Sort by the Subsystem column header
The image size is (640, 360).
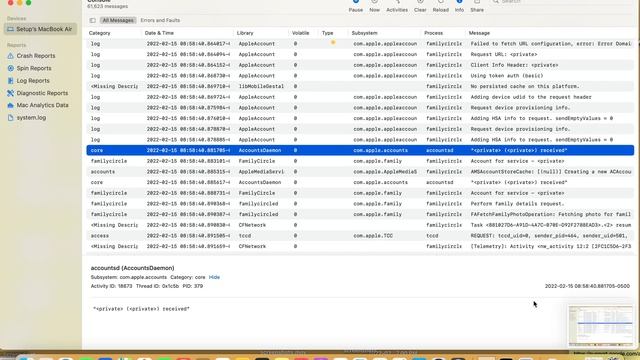point(364,33)
